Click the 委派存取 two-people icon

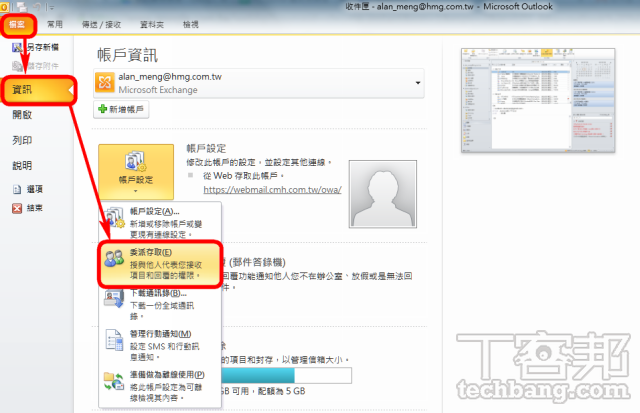(x=114, y=258)
